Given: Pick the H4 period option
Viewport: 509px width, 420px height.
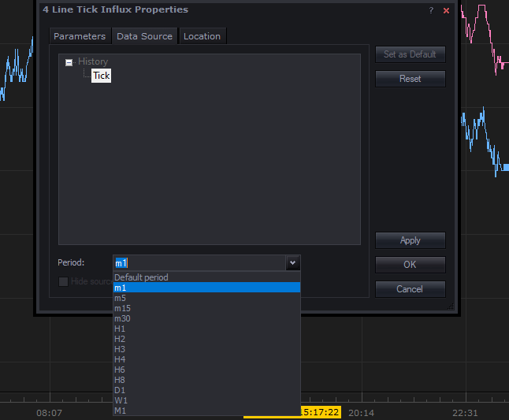Looking at the screenshot, I should 206,359.
